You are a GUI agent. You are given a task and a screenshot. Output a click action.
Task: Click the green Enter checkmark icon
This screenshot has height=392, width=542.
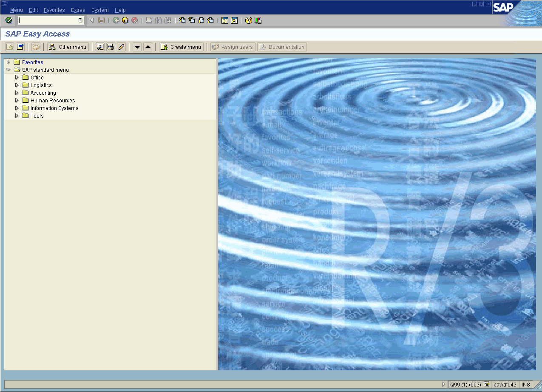9,20
